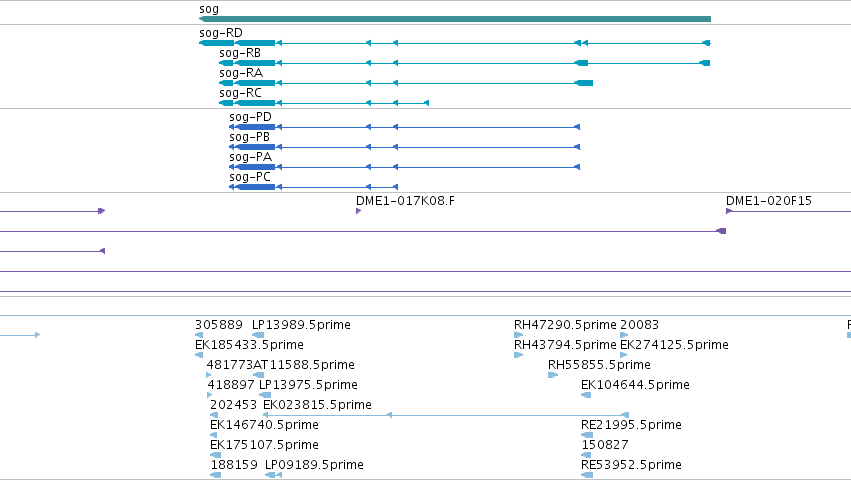
Task: Select EST EK104644.5prime
Action: pyautogui.click(x=636, y=385)
